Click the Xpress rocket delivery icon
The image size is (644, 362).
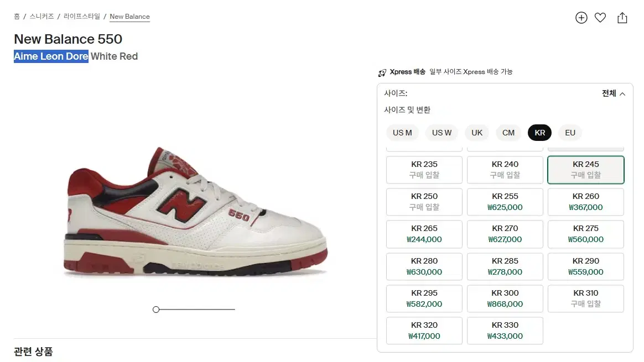click(382, 72)
